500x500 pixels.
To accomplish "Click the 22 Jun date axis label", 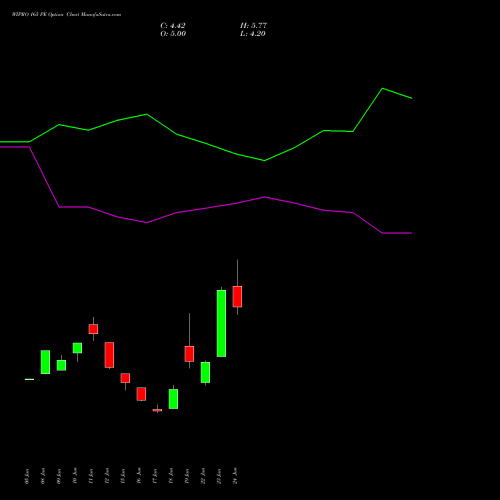I will pyautogui.click(x=203, y=476).
